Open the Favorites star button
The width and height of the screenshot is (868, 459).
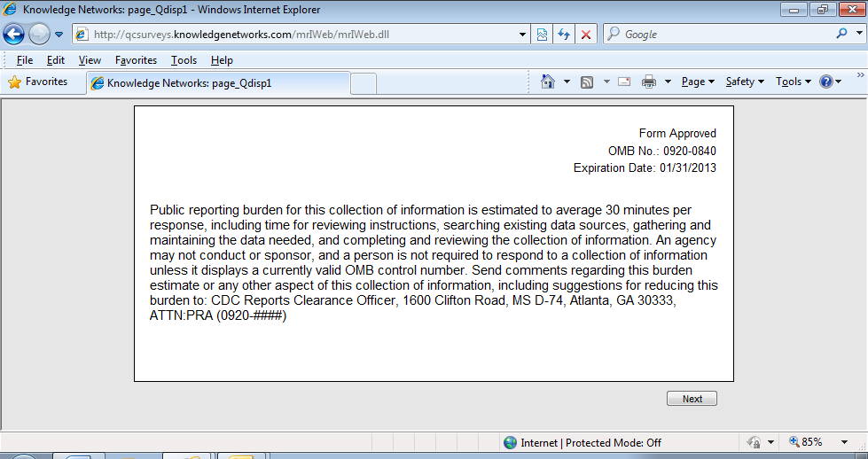[x=38, y=82]
